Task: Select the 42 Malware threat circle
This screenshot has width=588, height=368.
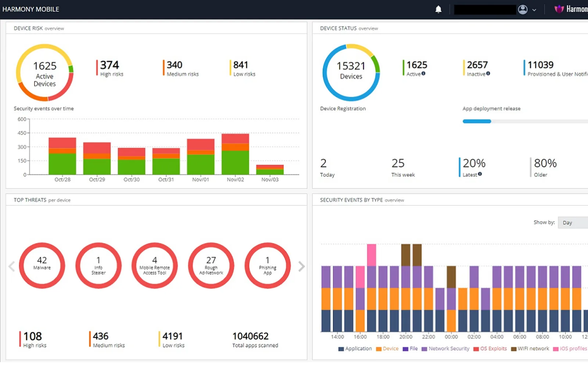Action: [42, 265]
